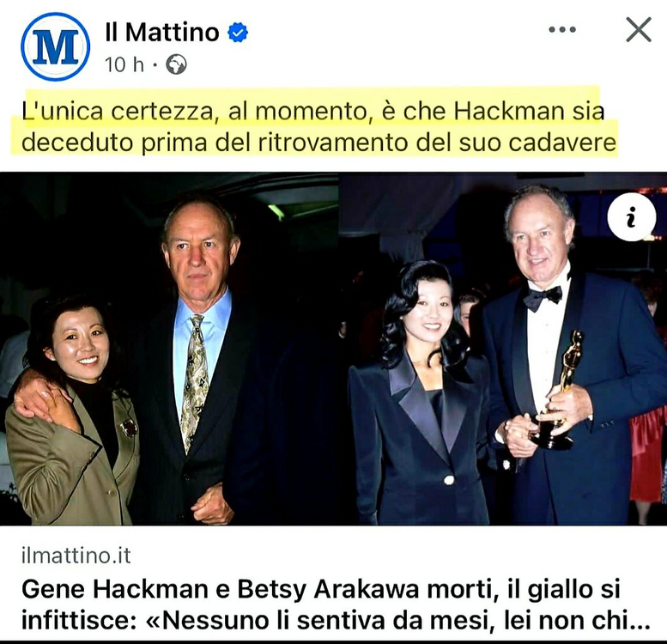Click the black bow tie in right photo
667x644 pixels.
543,296
